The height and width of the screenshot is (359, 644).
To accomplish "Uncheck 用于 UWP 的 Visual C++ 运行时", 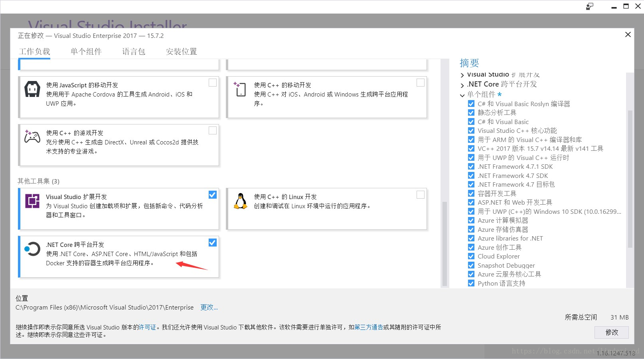I will (x=471, y=158).
